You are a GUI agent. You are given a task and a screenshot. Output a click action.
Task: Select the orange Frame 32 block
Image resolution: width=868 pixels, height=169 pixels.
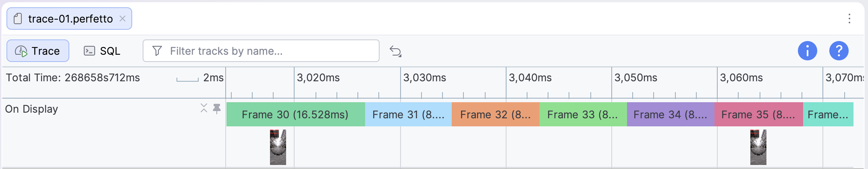click(496, 115)
